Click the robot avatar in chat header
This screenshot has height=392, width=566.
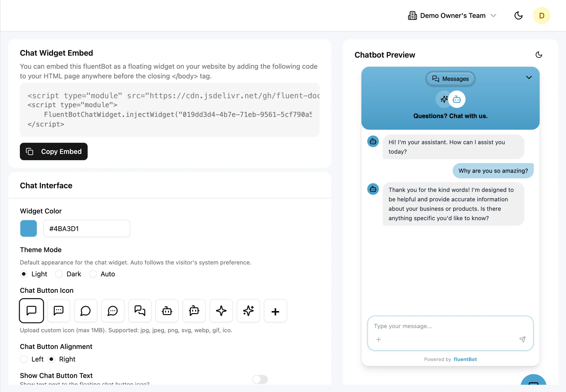(x=457, y=99)
